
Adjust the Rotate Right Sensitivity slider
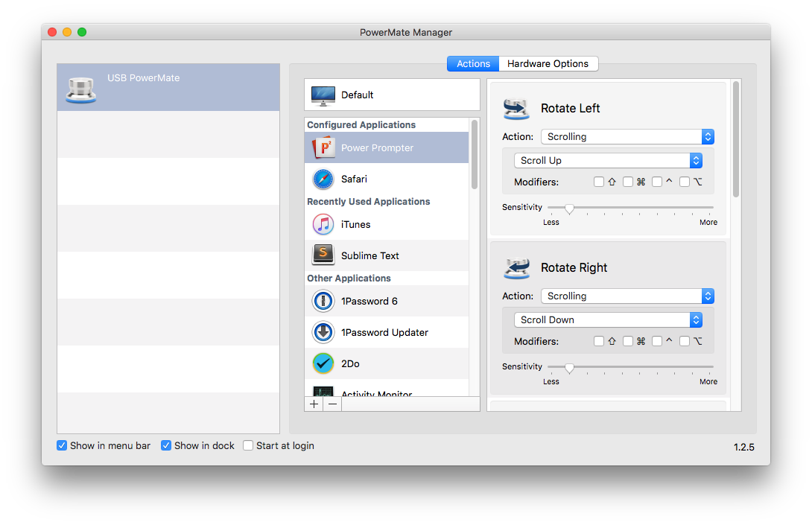click(x=569, y=368)
